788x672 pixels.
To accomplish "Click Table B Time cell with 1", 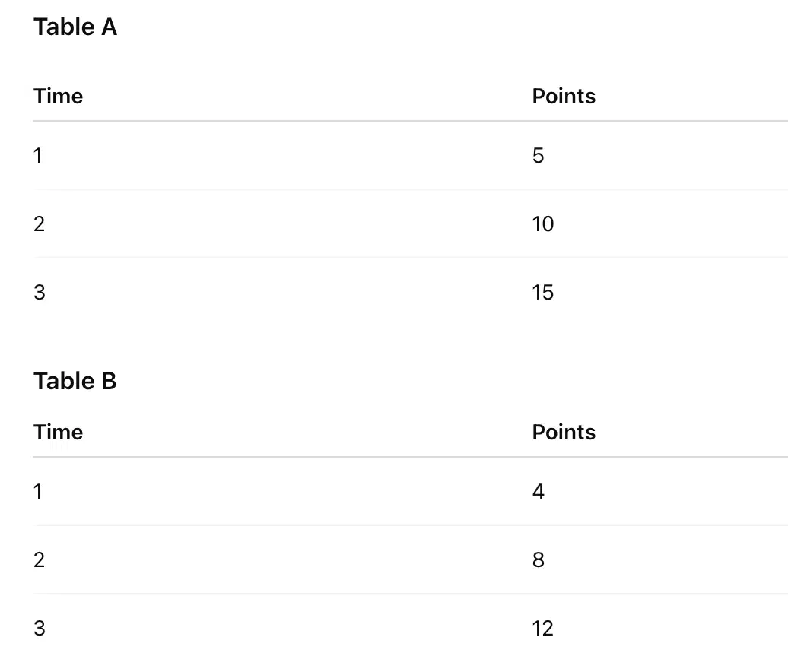I will point(38,492).
